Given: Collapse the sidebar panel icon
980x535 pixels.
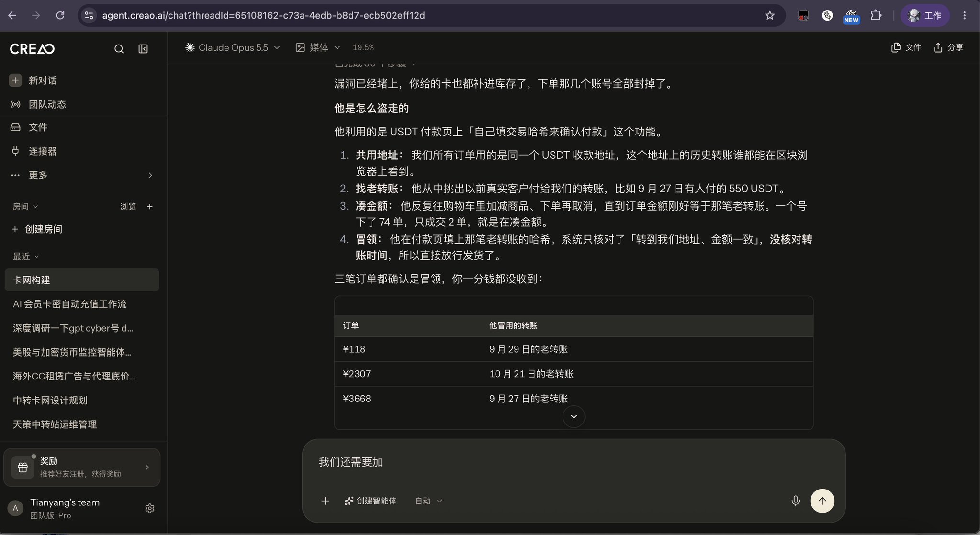Looking at the screenshot, I should click(x=143, y=49).
